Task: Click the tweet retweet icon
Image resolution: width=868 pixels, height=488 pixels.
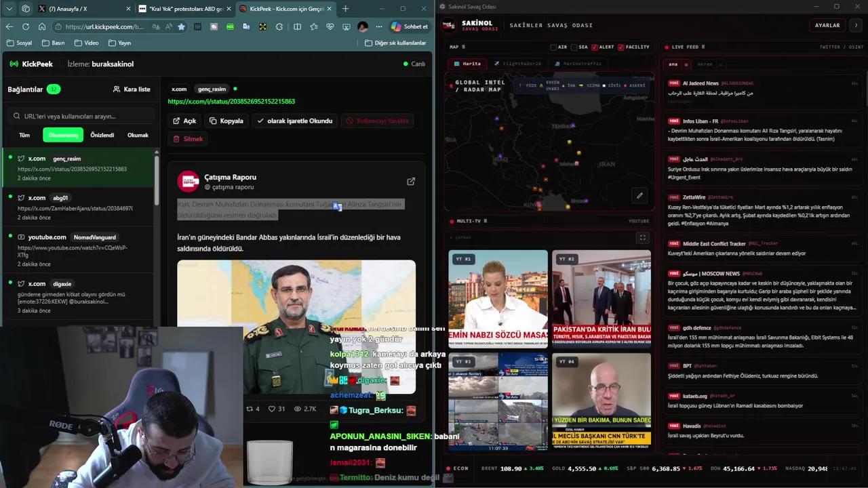Action: 249,409
